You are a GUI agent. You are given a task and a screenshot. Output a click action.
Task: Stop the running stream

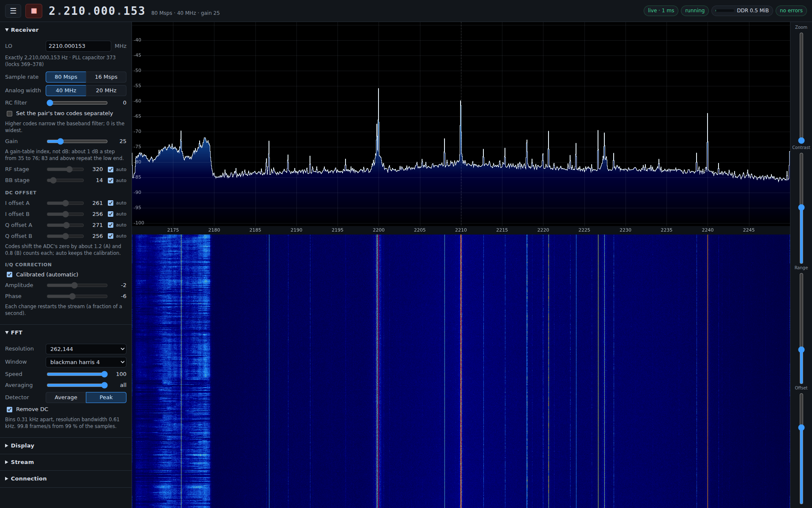tap(34, 11)
